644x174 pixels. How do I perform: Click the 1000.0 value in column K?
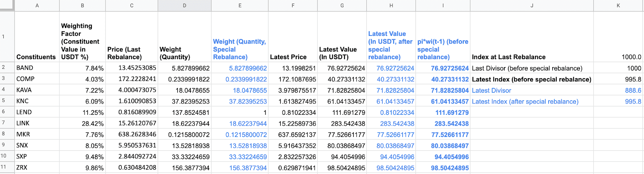click(x=631, y=57)
